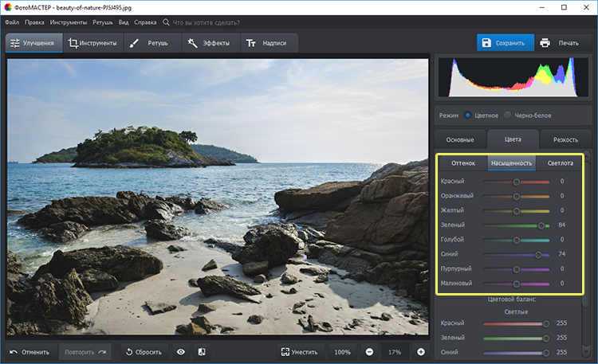
Task: Zoom out with the minus icon
Action: (x=369, y=351)
